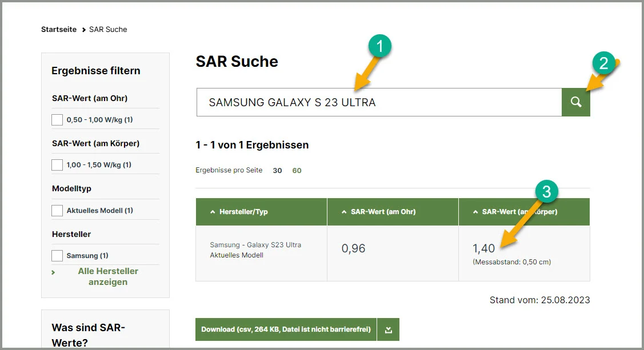Click the 1 - 1 von 1 Ergebnissen heading
Screen dimensions: 644x350
tap(252, 145)
